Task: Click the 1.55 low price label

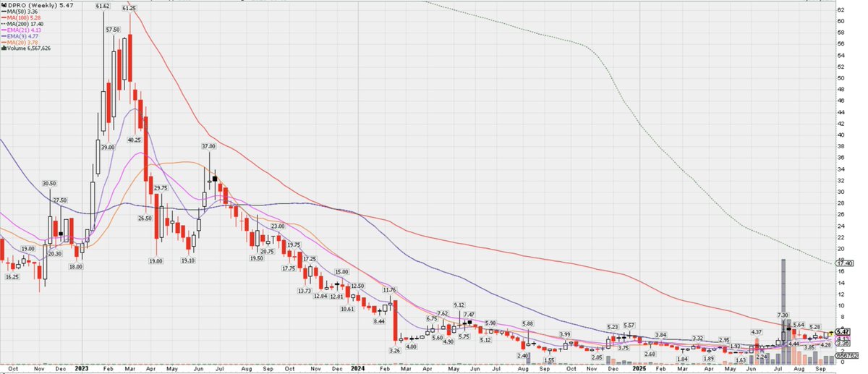Action: [x=549, y=360]
